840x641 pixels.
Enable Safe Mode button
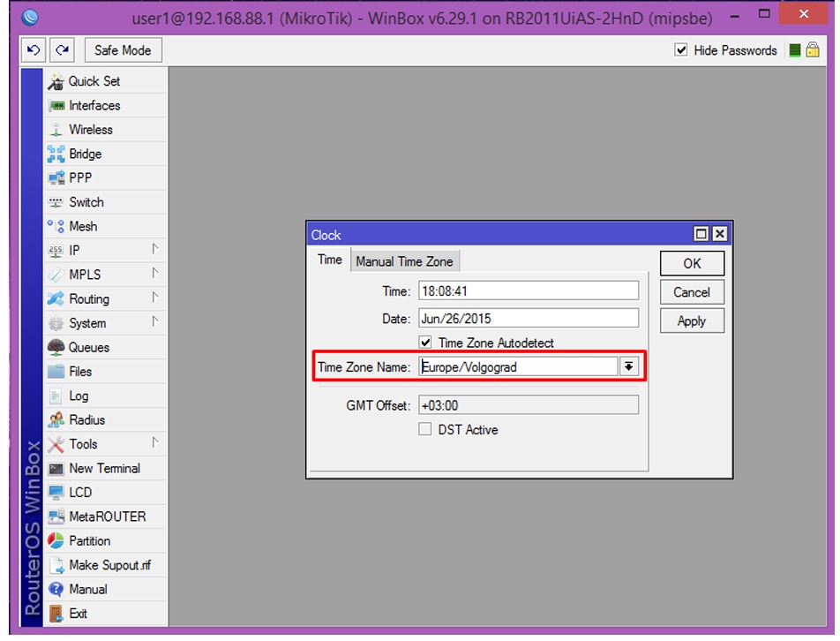tap(123, 50)
